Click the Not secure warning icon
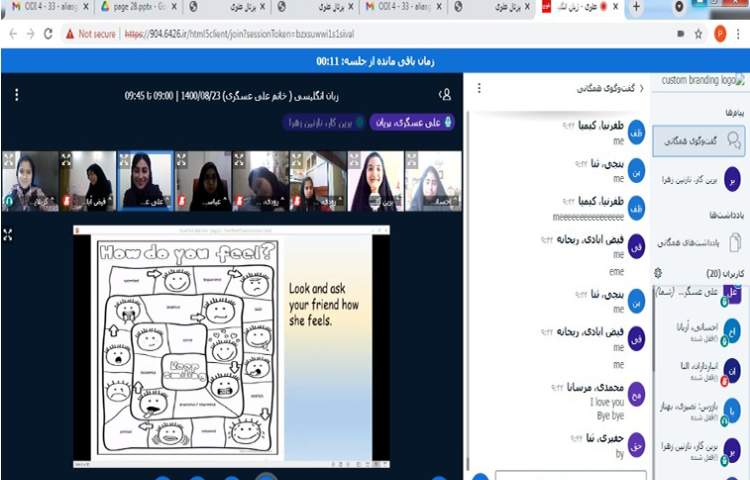The image size is (750, 480). point(70,33)
